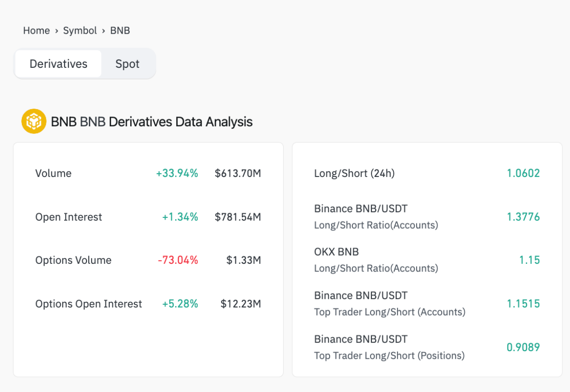
Task: Click the 1.15 OKX ratio value
Action: pyautogui.click(x=530, y=260)
